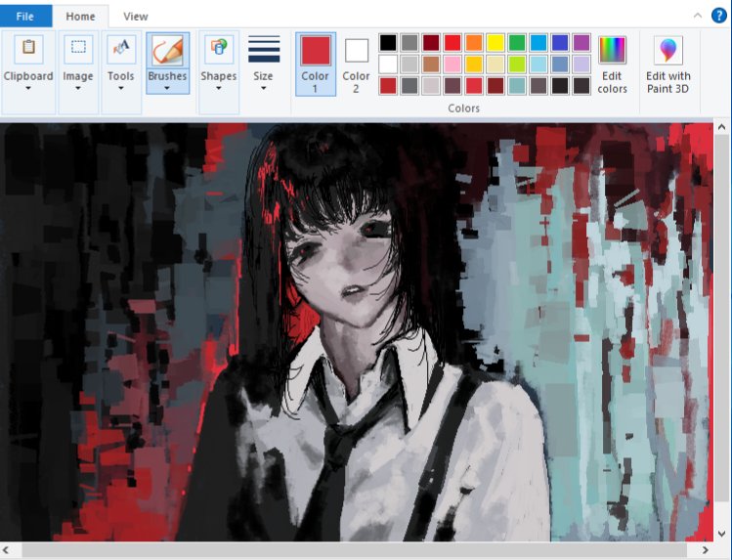Expand the Image dropdown arrow
This screenshot has width=732, height=560.
[x=78, y=88]
